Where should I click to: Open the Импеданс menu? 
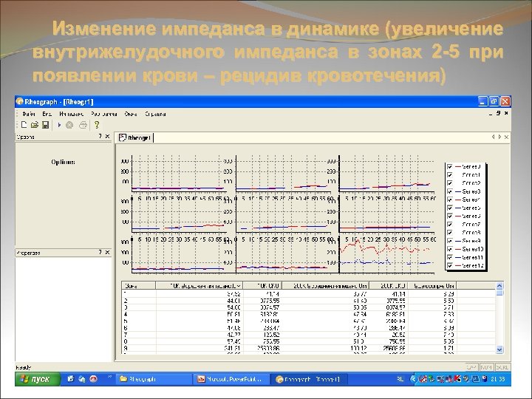coord(71,114)
